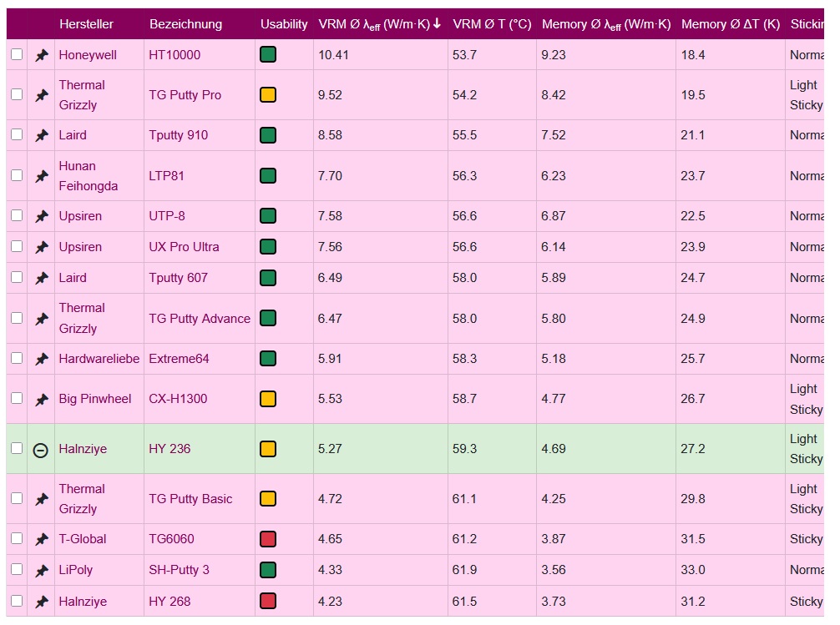Click green usability square for SH-Putty 3
Image resolution: width=840 pixels, height=625 pixels.
pyautogui.click(x=268, y=570)
